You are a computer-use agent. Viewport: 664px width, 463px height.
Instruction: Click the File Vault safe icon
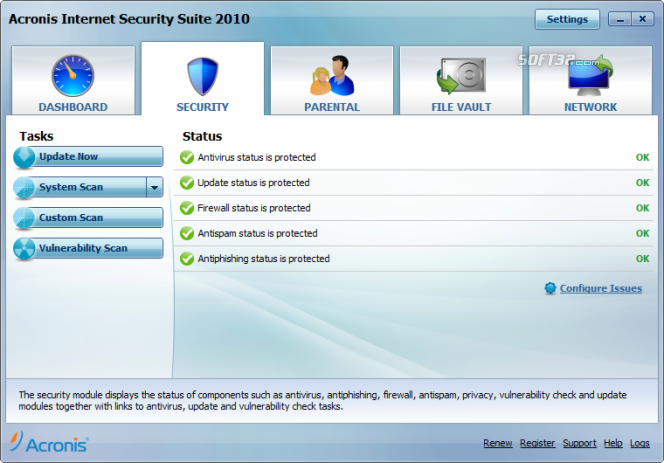pyautogui.click(x=461, y=76)
